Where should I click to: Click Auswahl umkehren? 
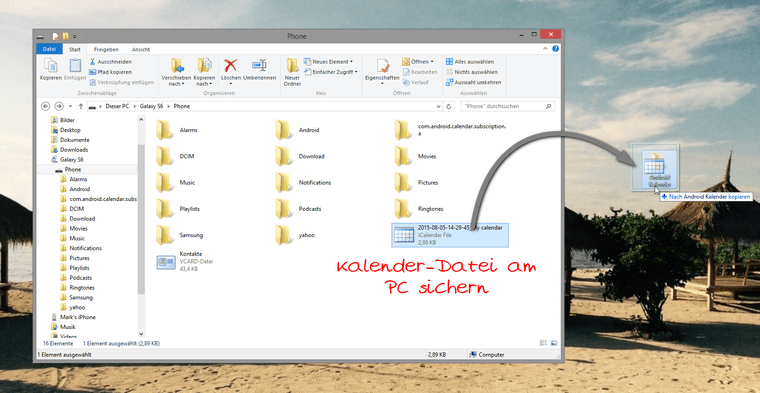point(474,82)
